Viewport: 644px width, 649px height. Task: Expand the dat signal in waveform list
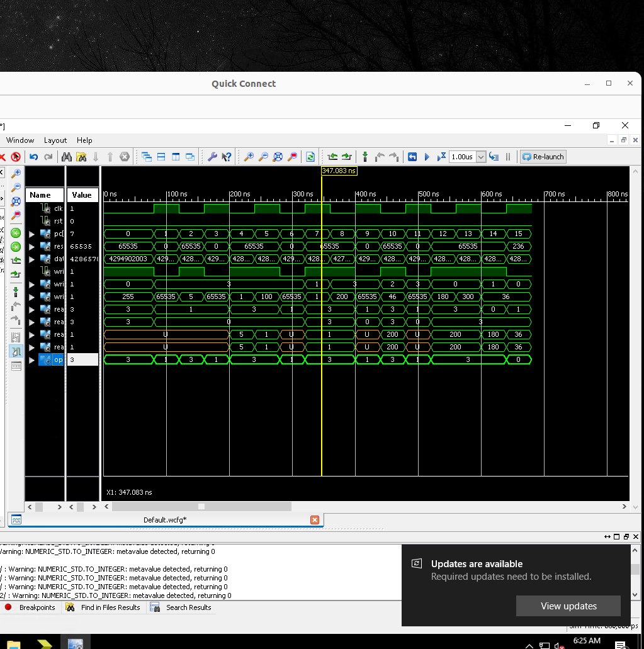(x=32, y=259)
